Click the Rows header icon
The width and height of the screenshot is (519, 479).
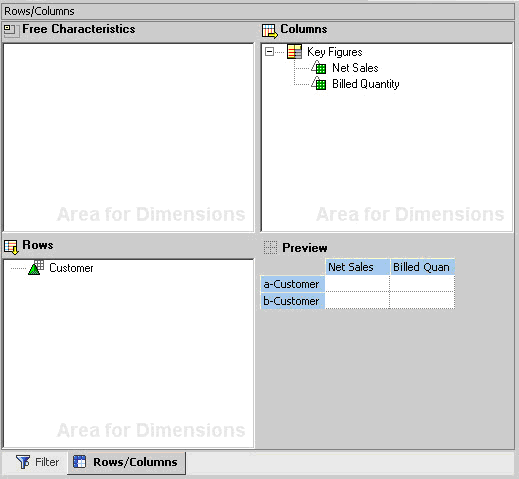click(11, 247)
